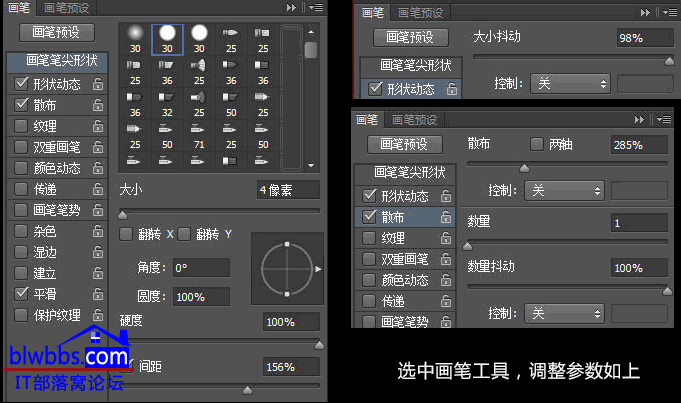This screenshot has height=403, width=681.
Task: Click the lock icon beside 杂色
Action: (x=98, y=231)
